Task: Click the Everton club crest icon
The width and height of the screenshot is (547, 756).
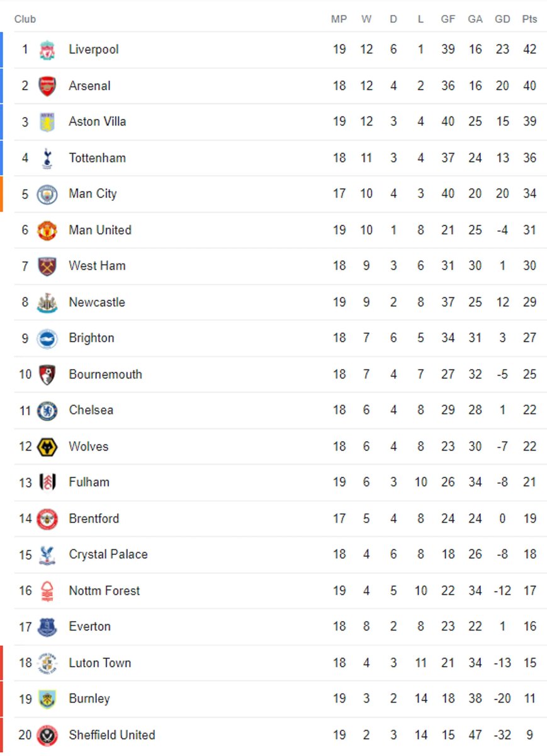Action: click(x=47, y=627)
